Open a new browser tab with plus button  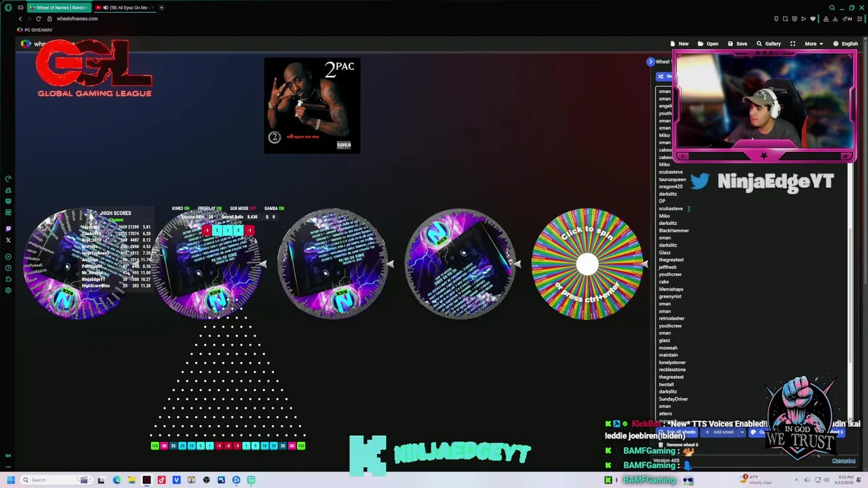[x=161, y=7]
